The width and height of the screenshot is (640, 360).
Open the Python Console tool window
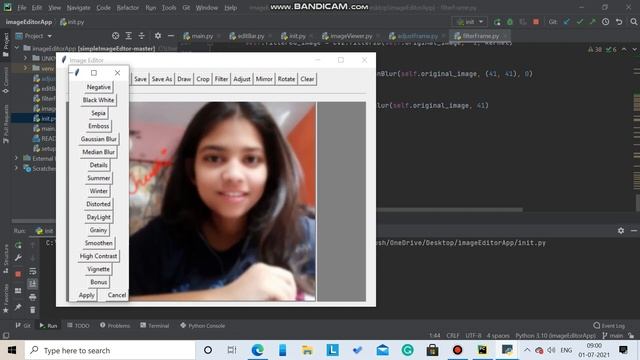click(x=202, y=325)
